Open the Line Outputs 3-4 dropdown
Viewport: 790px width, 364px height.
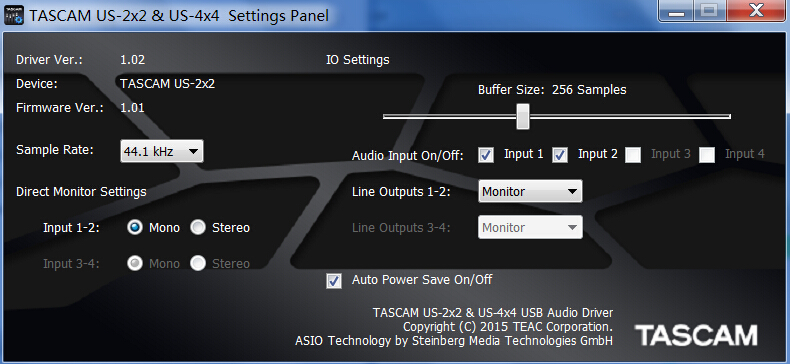click(530, 227)
